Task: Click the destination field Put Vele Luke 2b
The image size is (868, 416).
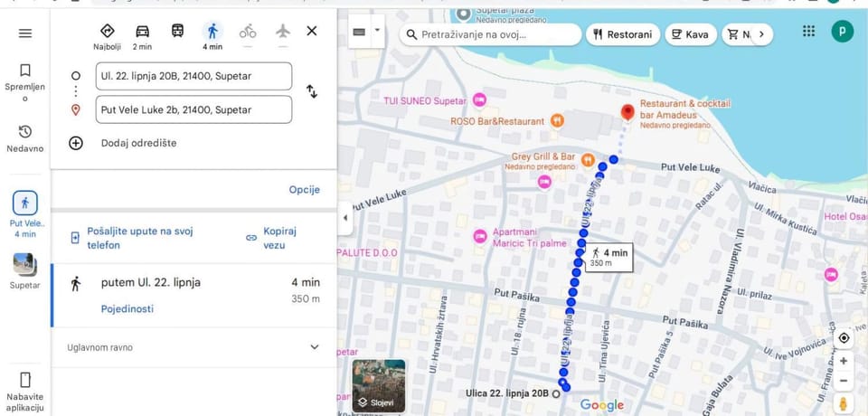Action: coord(193,109)
